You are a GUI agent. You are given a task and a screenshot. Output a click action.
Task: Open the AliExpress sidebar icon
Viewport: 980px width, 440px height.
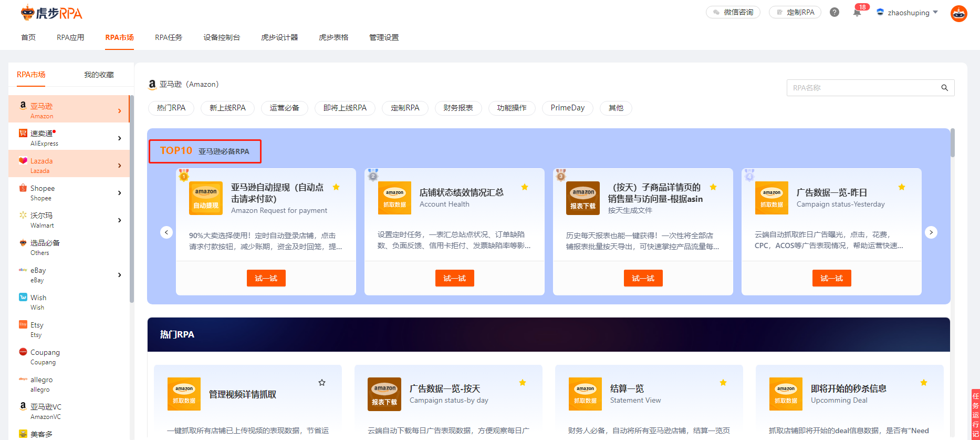click(x=23, y=133)
